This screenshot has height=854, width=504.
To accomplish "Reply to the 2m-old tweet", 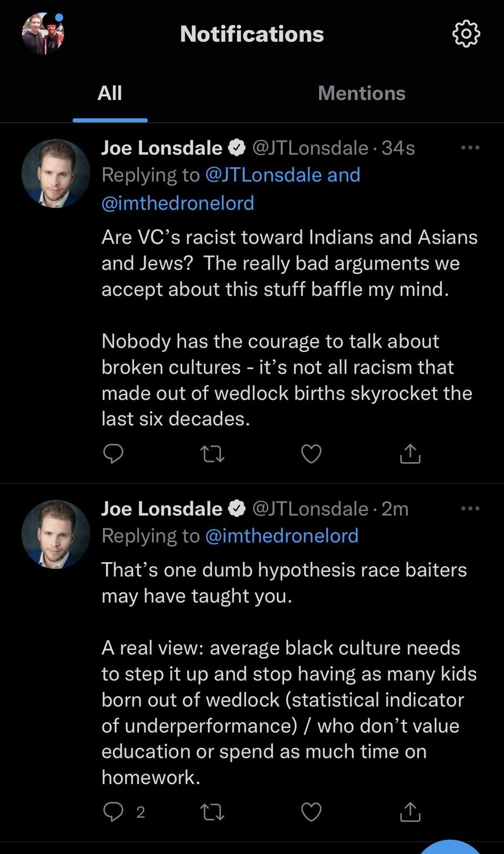I will click(x=113, y=811).
